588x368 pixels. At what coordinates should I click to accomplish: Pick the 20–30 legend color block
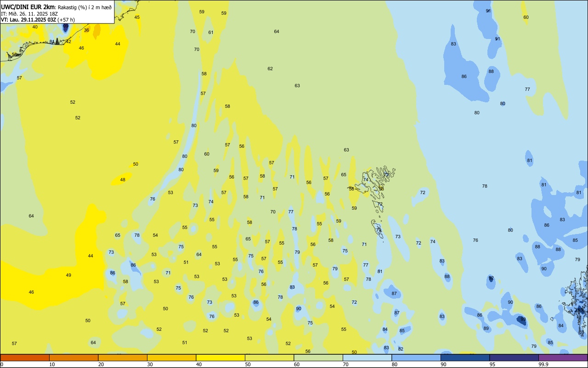coord(123,357)
